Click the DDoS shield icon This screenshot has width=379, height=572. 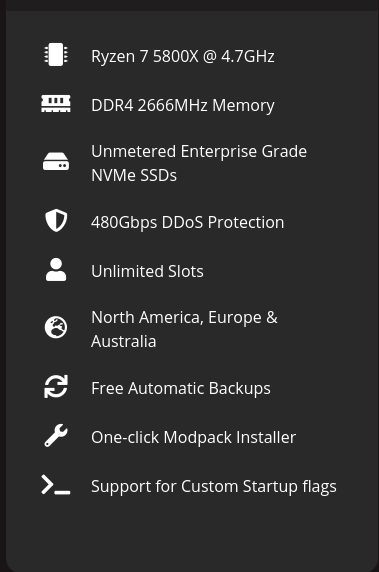click(x=56, y=221)
